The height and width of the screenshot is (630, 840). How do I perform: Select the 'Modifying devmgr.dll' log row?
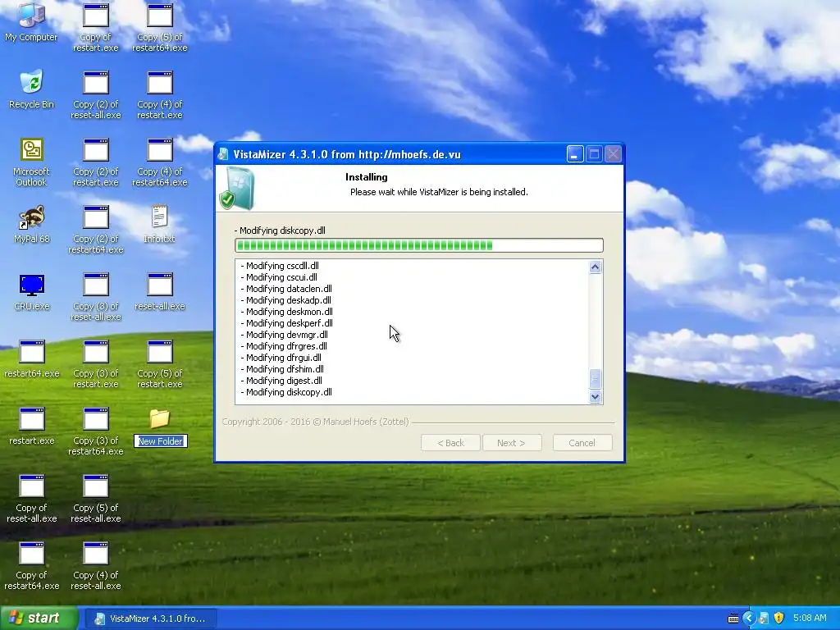284,335
